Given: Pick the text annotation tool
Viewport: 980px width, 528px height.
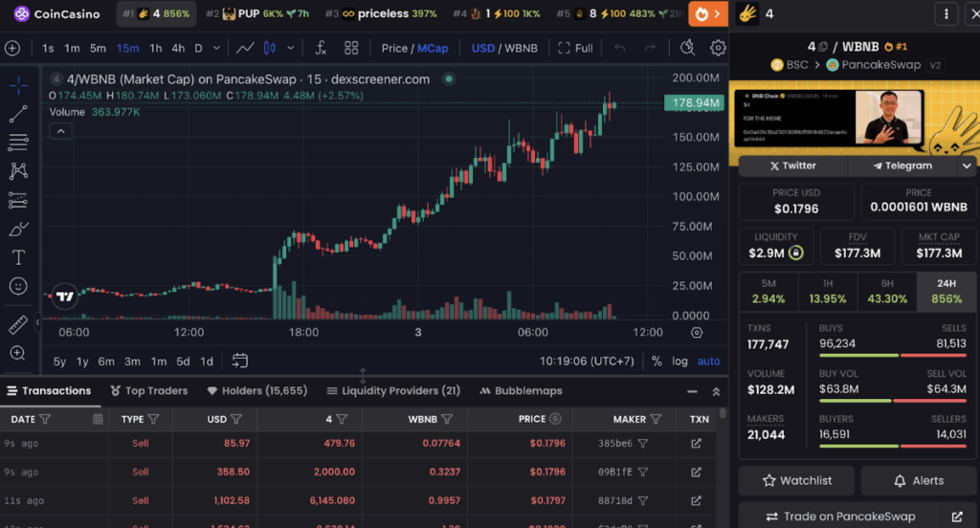Looking at the screenshot, I should coord(18,257).
